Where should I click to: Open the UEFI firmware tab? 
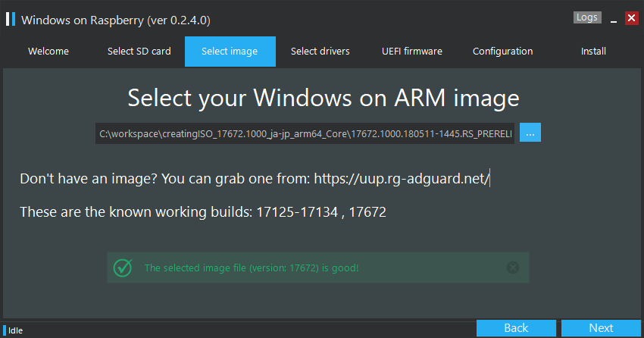[x=412, y=52]
